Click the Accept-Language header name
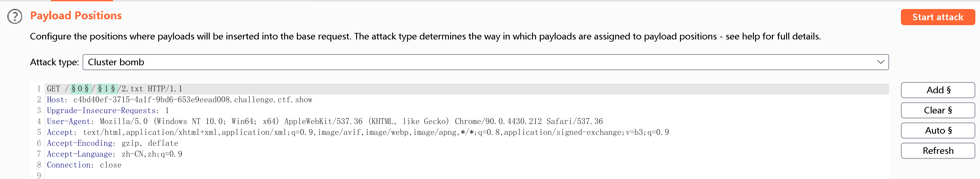The width and height of the screenshot is (980, 179). pos(79,154)
